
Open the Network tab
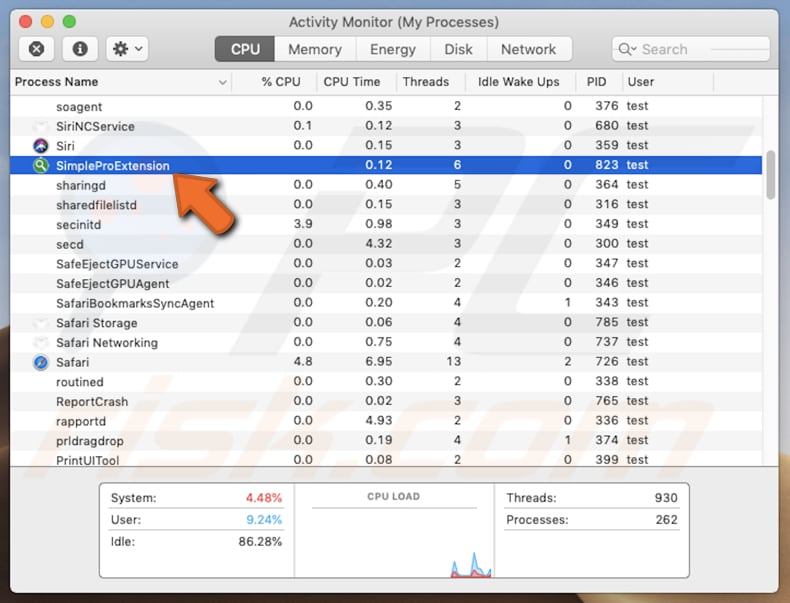click(529, 49)
